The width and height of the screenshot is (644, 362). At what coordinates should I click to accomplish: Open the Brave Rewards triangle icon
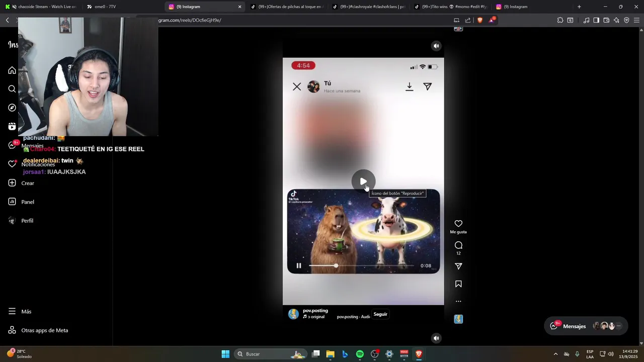click(x=492, y=20)
